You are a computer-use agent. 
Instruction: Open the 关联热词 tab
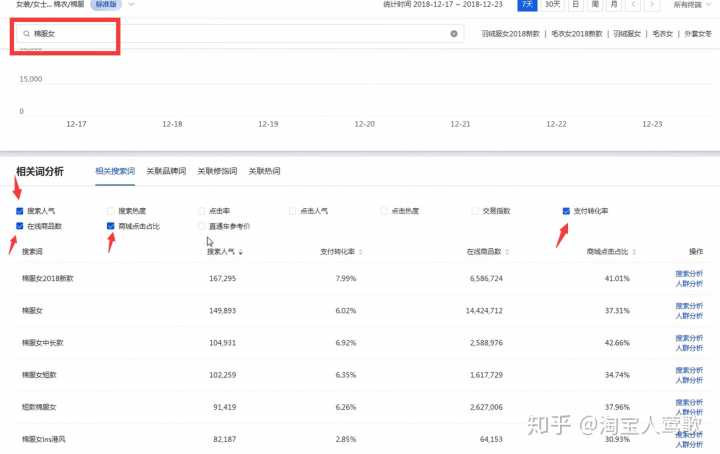[x=264, y=171]
